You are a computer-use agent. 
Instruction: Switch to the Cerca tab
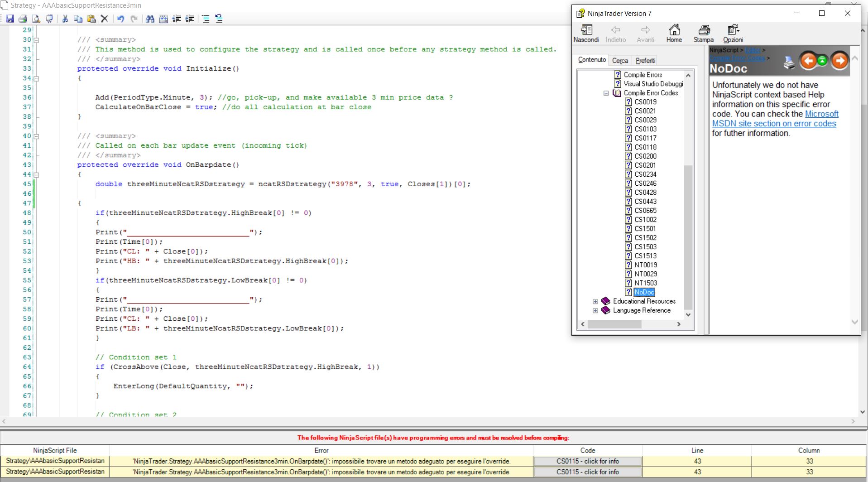tap(620, 61)
